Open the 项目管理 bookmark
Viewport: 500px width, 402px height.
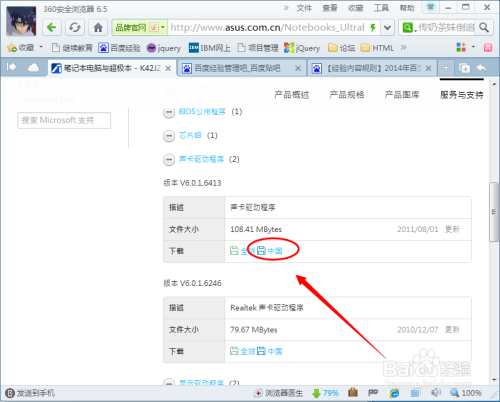coord(258,48)
